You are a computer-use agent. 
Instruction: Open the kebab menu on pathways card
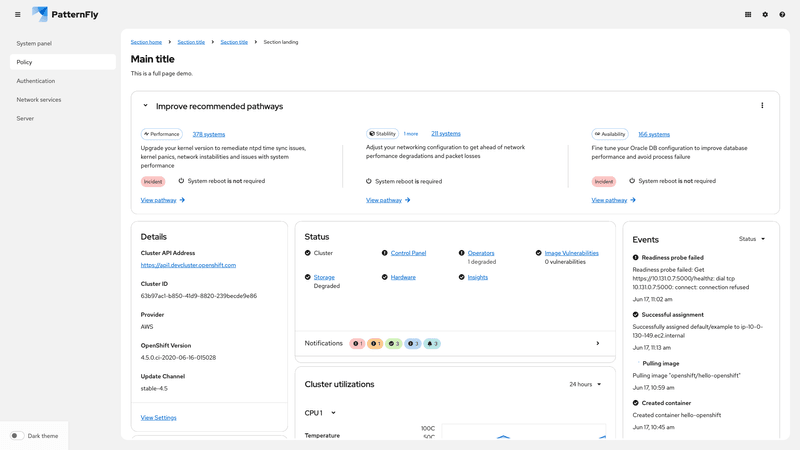pyautogui.click(x=762, y=106)
